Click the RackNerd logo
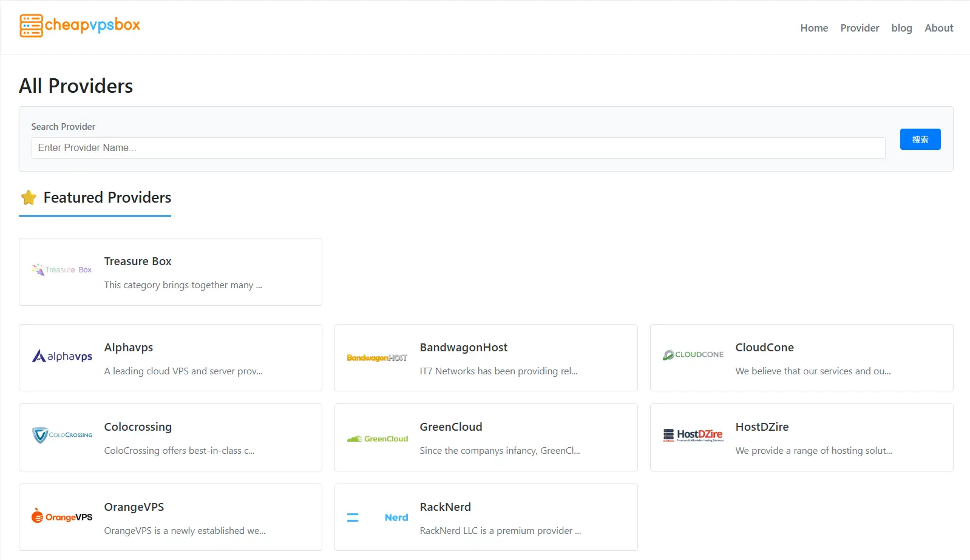 coord(378,518)
